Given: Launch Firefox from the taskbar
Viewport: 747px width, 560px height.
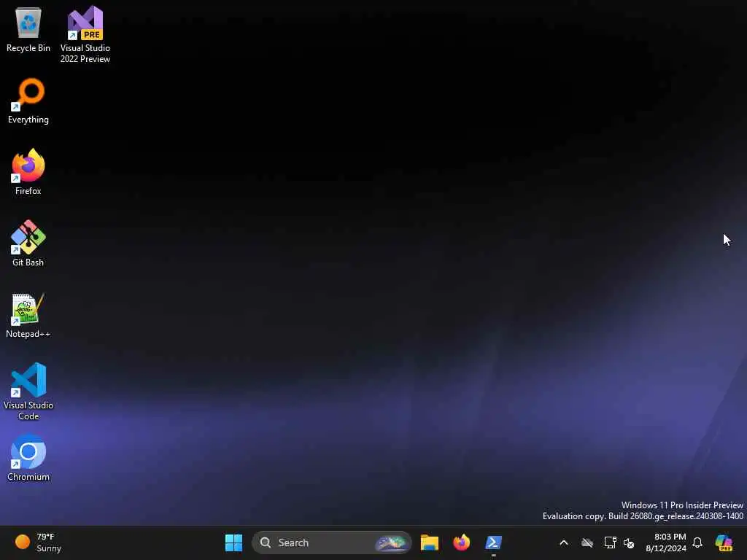Looking at the screenshot, I should [461, 542].
